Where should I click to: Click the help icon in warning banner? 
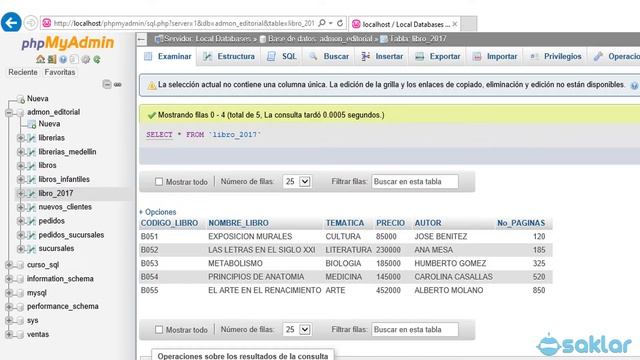tap(635, 85)
